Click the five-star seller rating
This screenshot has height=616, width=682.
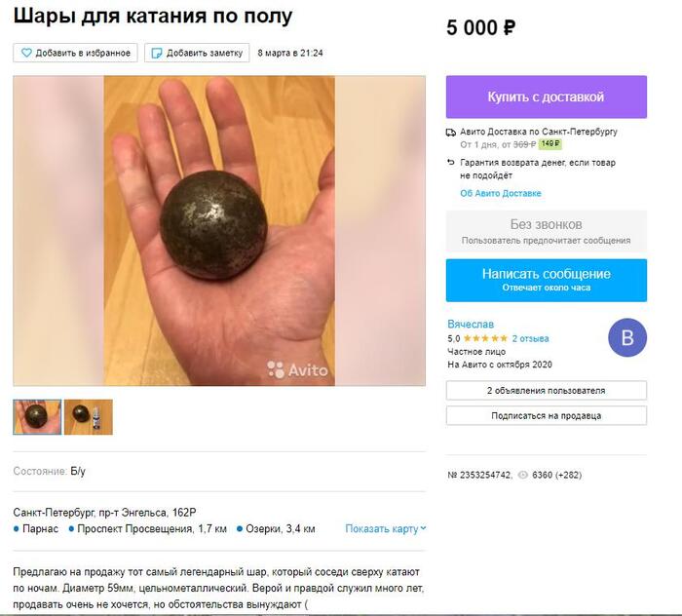point(485,338)
